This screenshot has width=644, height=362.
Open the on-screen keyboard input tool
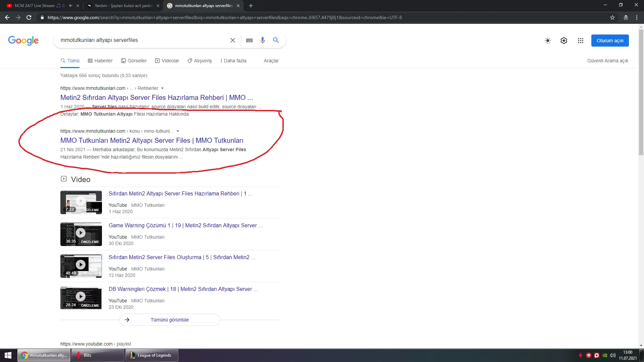(249, 40)
